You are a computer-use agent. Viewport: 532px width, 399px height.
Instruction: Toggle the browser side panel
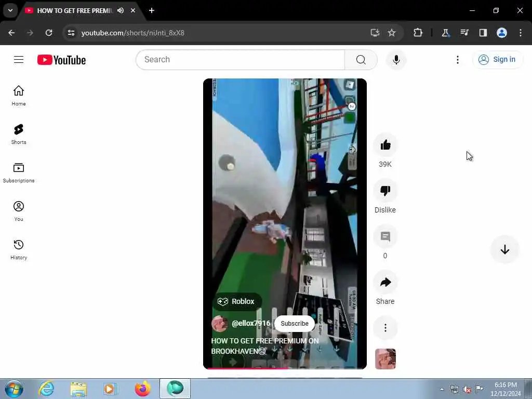(x=483, y=33)
